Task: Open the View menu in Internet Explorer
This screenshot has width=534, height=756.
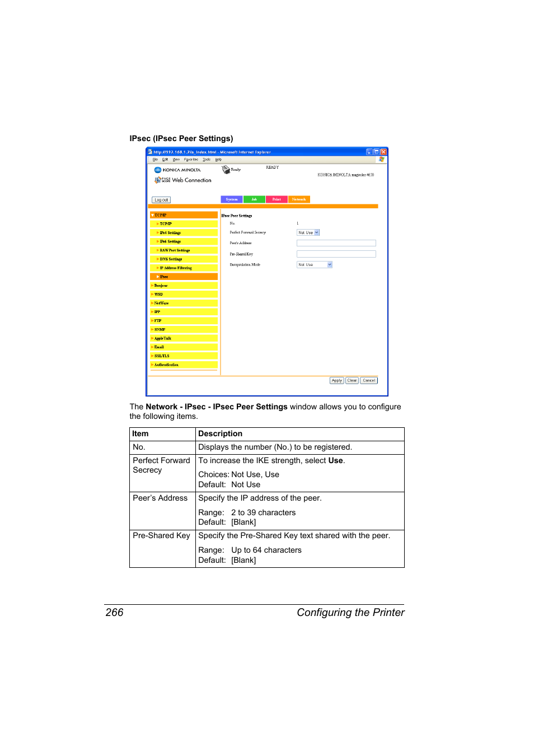Action: coord(176,160)
